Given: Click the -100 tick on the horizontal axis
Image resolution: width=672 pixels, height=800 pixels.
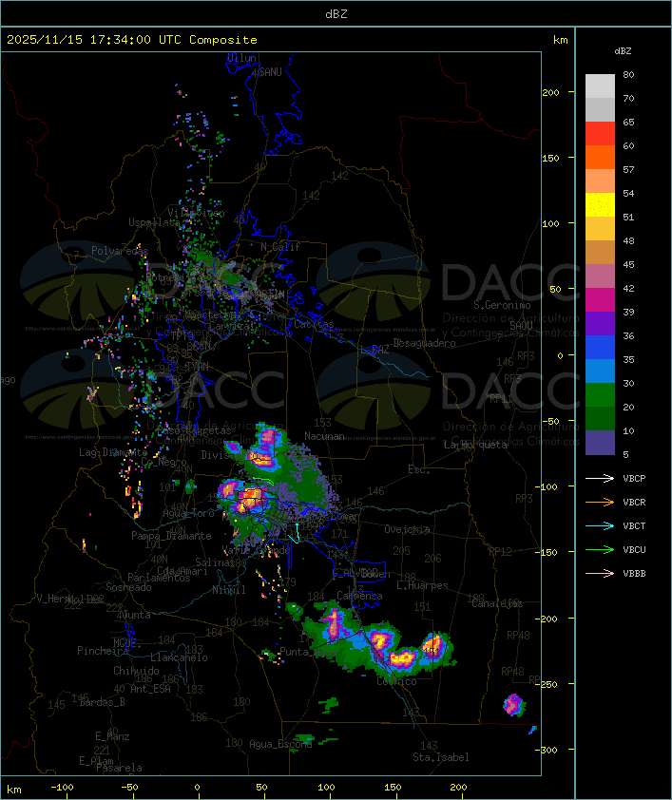Looking at the screenshot, I should pos(62,787).
